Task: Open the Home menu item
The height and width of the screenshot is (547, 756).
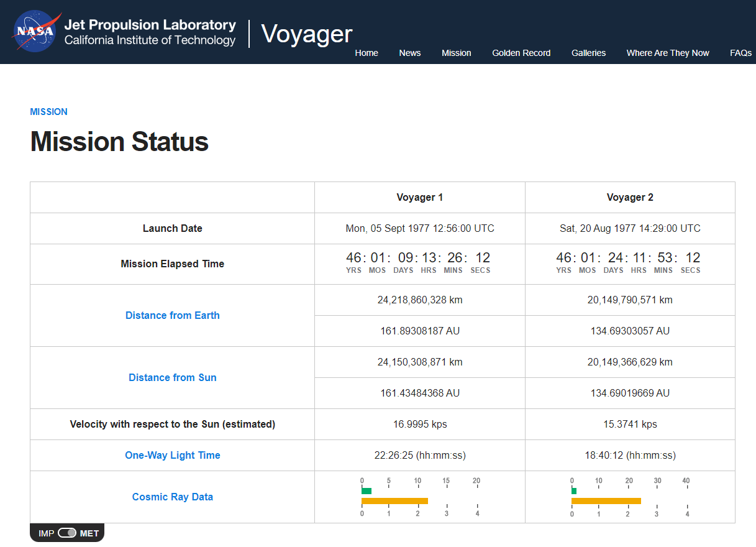Action: [x=367, y=53]
